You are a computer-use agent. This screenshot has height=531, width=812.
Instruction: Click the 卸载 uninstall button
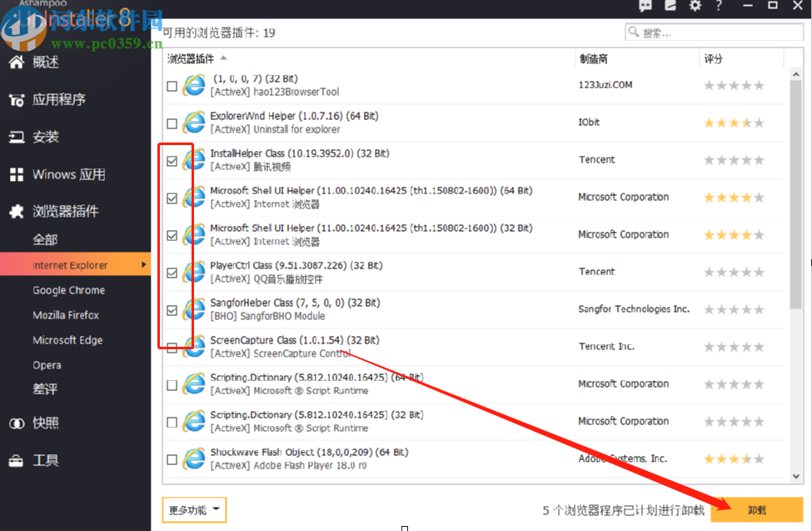coord(756,510)
